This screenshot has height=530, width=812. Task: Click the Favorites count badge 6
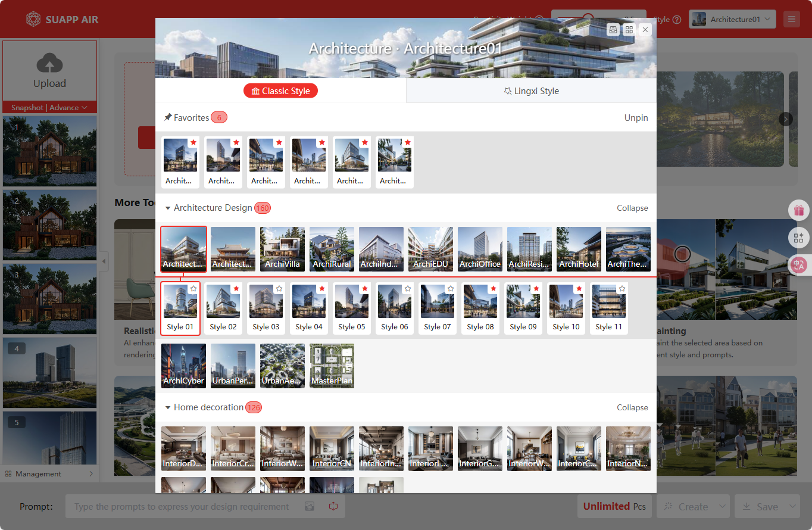(x=219, y=118)
